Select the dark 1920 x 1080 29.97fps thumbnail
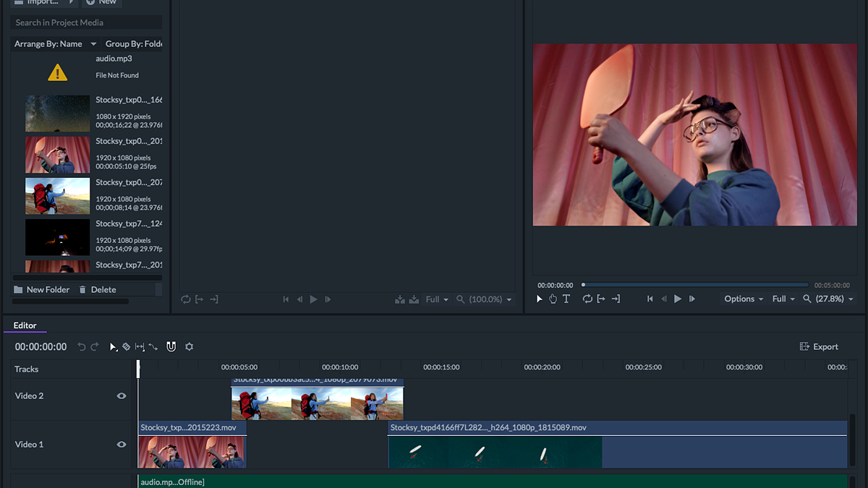Image resolution: width=868 pixels, height=488 pixels. point(58,237)
